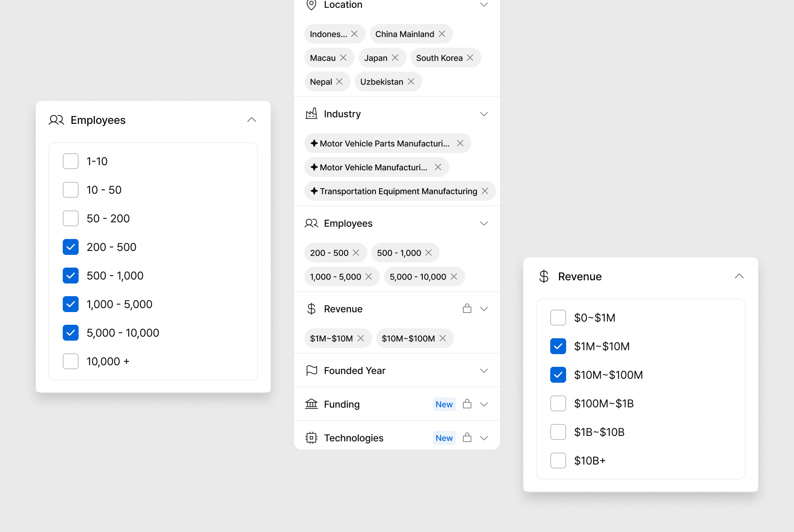Viewport: 794px width, 532px height.
Task: Expand the Founded Year filter
Action: (484, 370)
